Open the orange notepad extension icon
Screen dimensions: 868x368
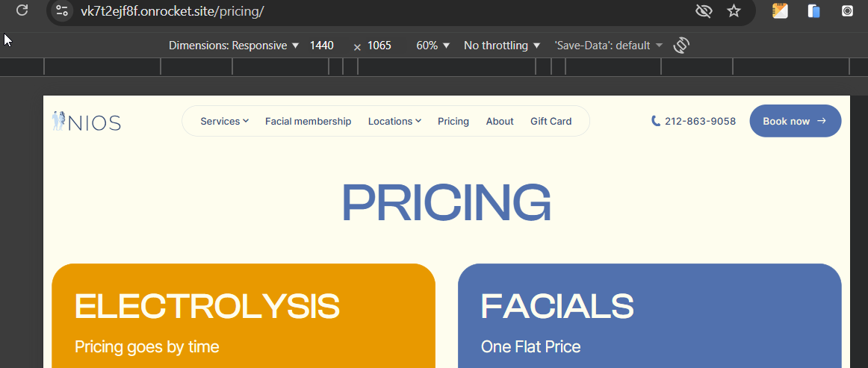point(780,11)
